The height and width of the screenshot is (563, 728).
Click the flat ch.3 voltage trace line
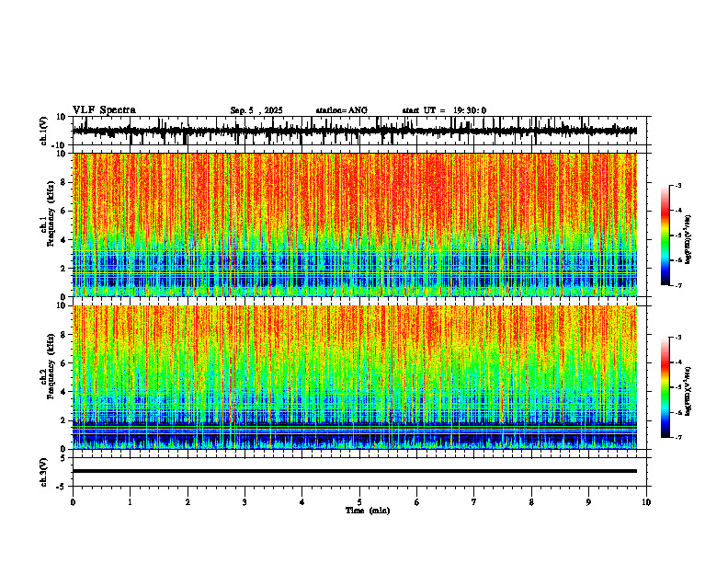[x=354, y=471]
